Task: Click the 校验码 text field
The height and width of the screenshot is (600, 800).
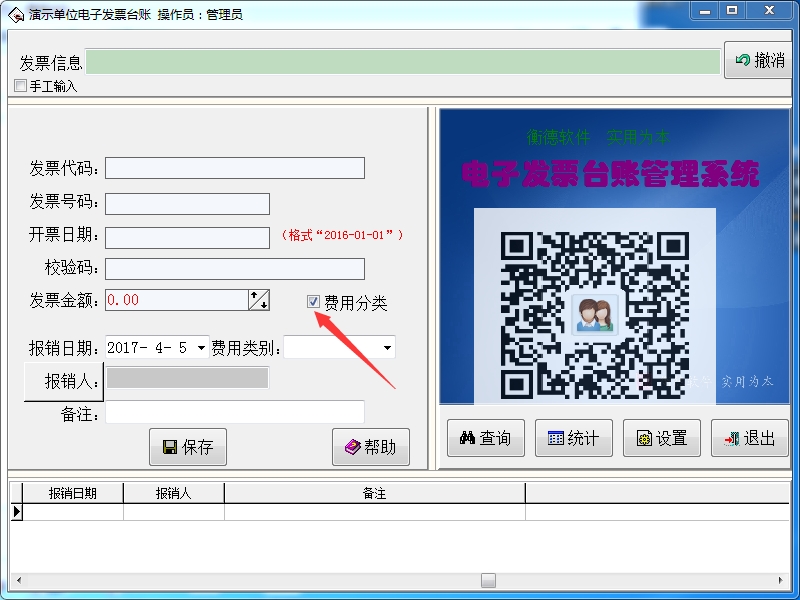Action: [x=235, y=269]
